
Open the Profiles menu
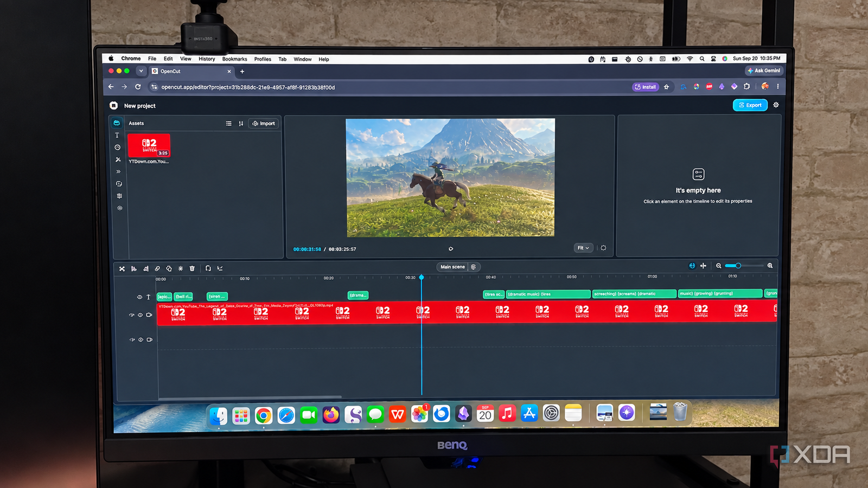263,59
